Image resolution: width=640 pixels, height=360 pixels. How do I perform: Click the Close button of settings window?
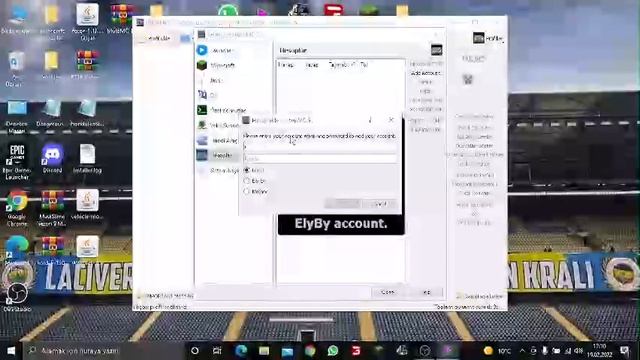(x=388, y=292)
